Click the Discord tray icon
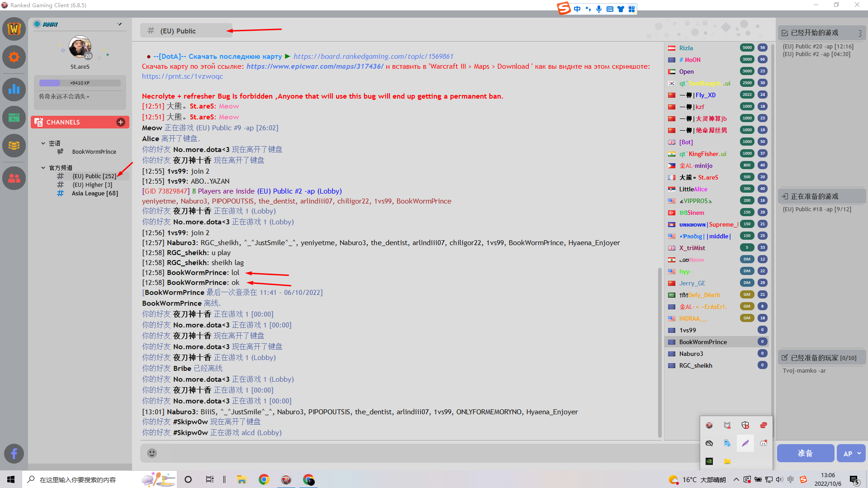Screen dimensions: 868x488 pyautogui.click(x=764, y=443)
